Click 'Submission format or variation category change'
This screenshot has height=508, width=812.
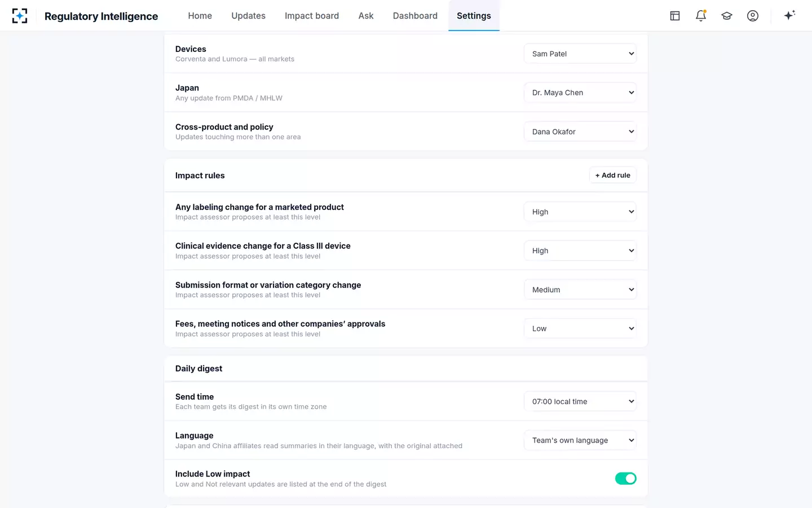(x=268, y=285)
